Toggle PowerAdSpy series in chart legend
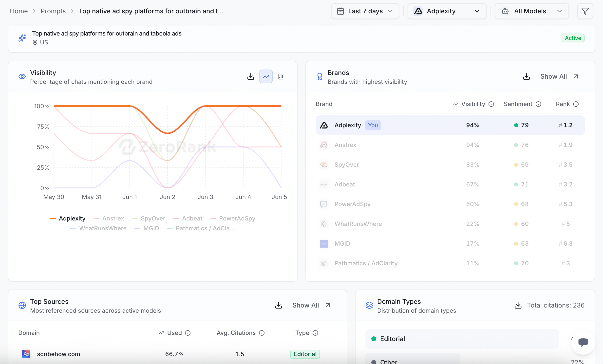The image size is (603, 364). (233, 218)
